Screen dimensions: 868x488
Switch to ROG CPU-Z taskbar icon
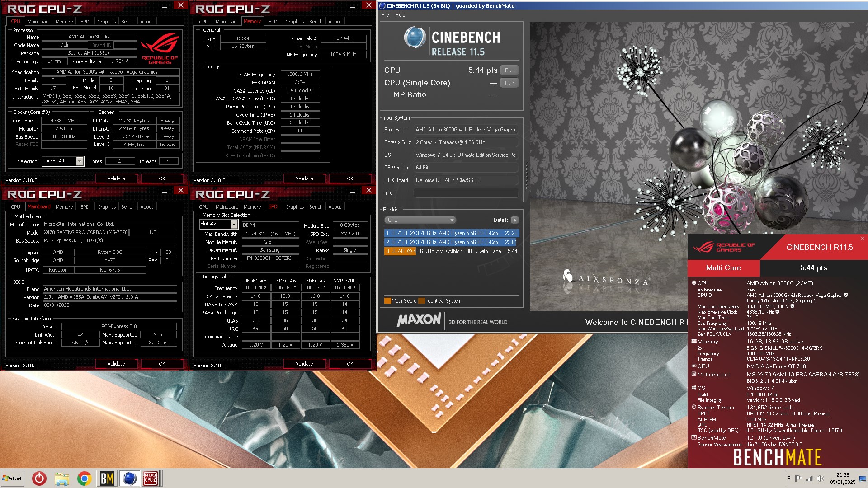pyautogui.click(x=151, y=478)
